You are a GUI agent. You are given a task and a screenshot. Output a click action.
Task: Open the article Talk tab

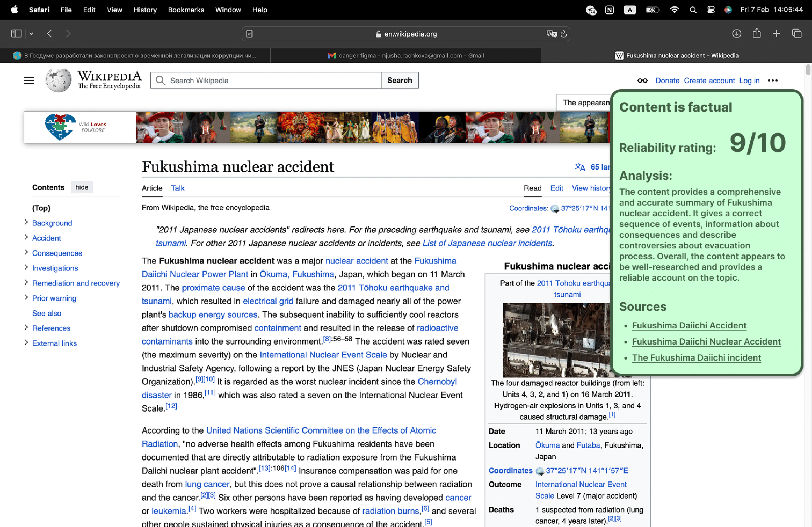(177, 188)
